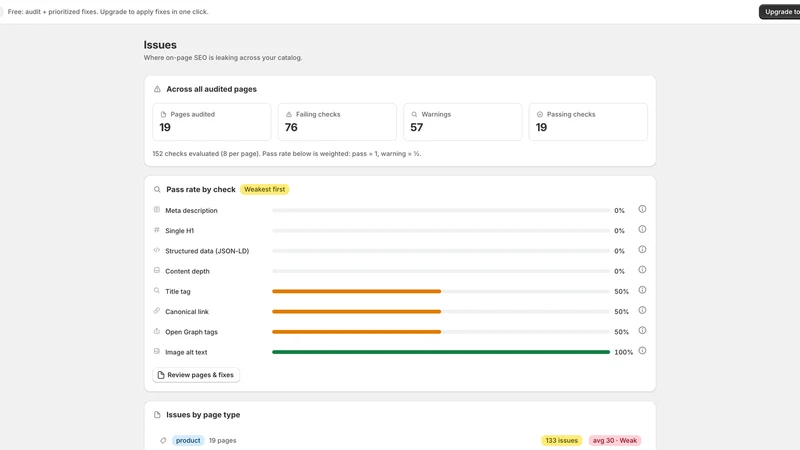Click the 133 issues badge
The image size is (800, 450).
(x=561, y=440)
